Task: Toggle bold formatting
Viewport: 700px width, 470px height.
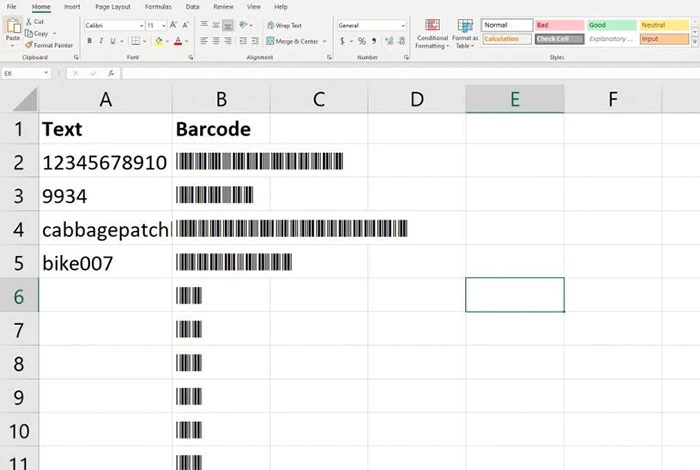Action: (x=89, y=41)
